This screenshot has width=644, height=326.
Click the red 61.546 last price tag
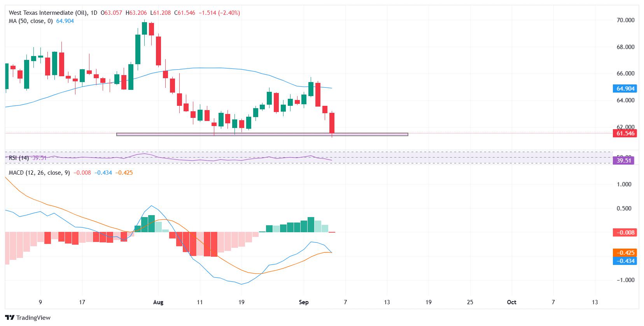[625, 133]
